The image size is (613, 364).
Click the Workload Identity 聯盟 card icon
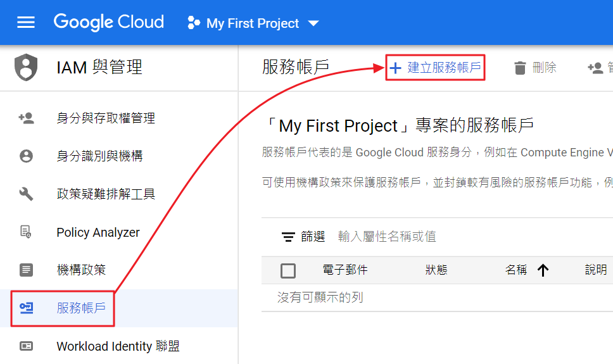[26, 346]
